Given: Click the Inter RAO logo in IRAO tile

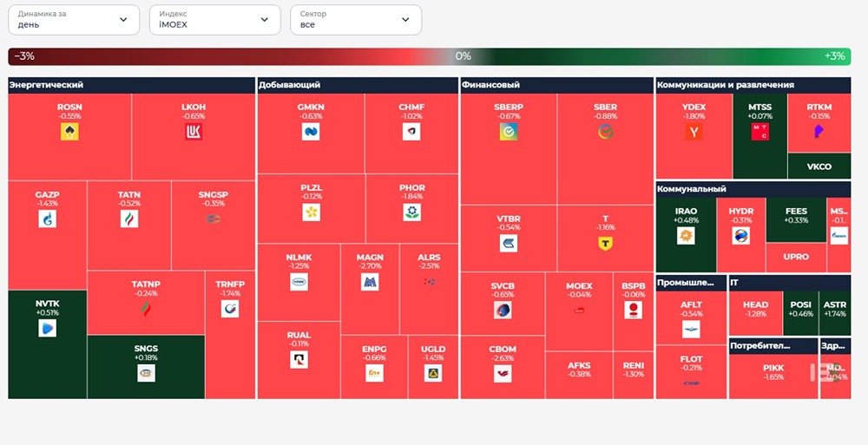Looking at the screenshot, I should pos(686,236).
